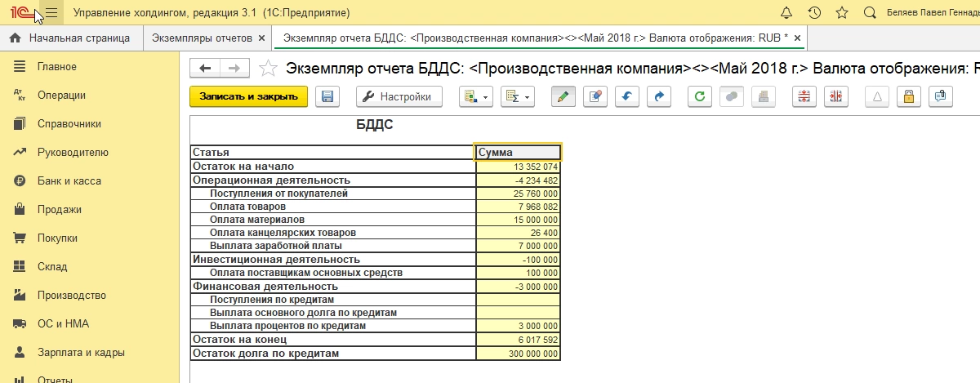Select amount 6 017 592 cell
980x383 pixels.
518,339
